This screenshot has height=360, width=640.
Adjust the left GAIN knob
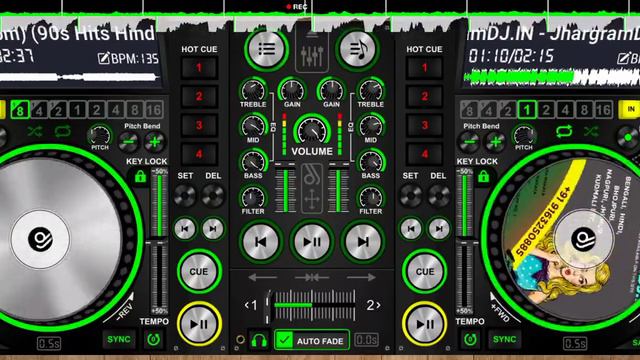pyautogui.click(x=292, y=90)
